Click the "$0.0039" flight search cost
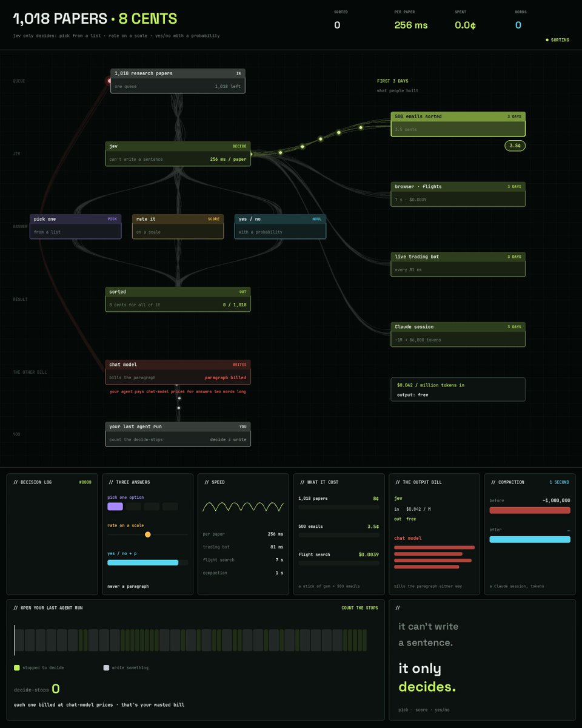 (368, 554)
